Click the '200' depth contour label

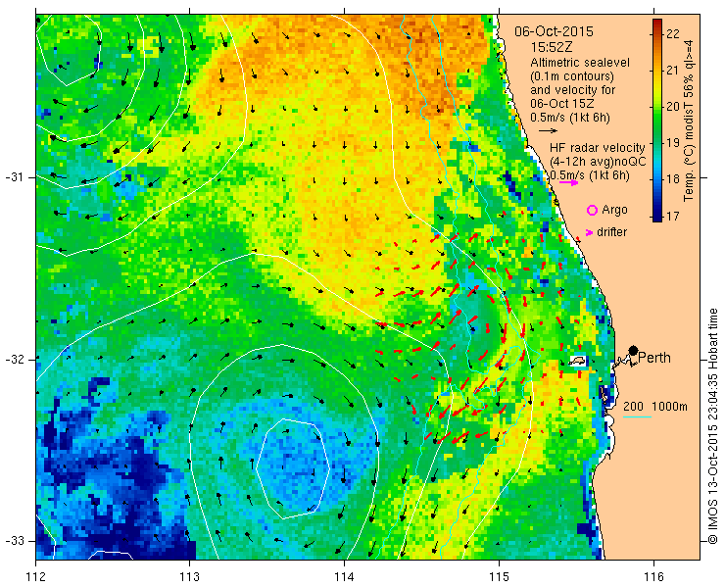click(x=633, y=407)
